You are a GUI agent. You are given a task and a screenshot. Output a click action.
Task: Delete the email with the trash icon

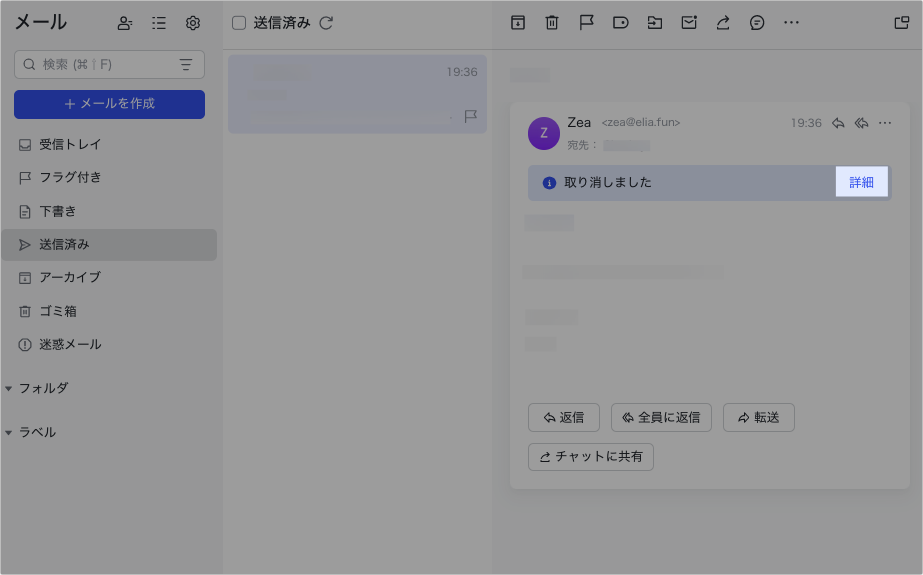point(552,23)
